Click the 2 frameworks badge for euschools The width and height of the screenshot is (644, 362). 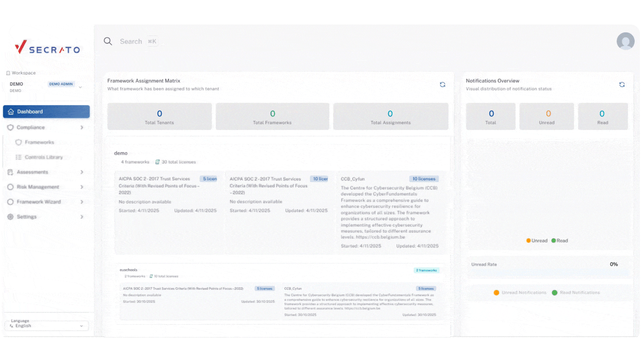(426, 270)
